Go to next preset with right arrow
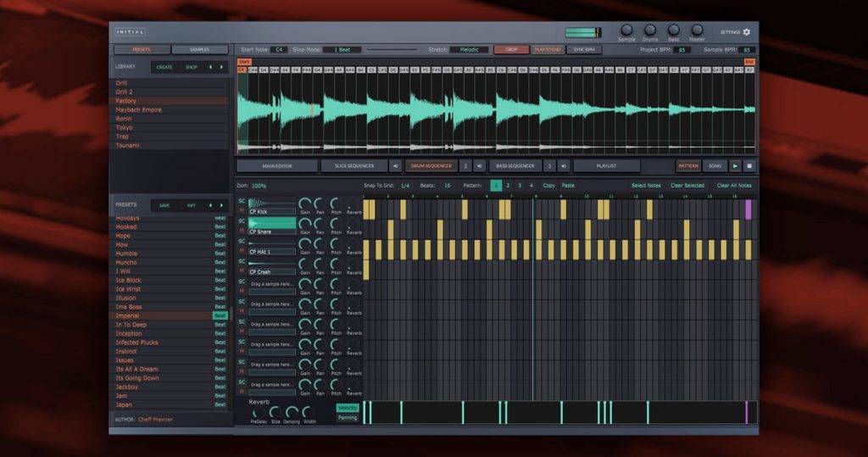Screen dimensions: 868x457 click(x=221, y=205)
